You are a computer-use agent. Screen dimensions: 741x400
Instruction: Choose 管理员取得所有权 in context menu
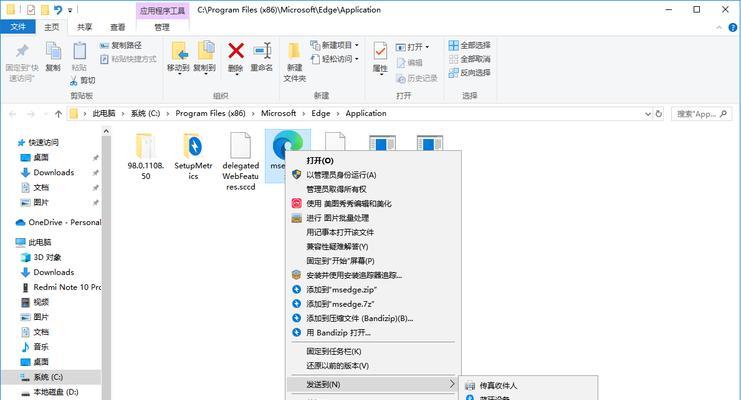371,189
